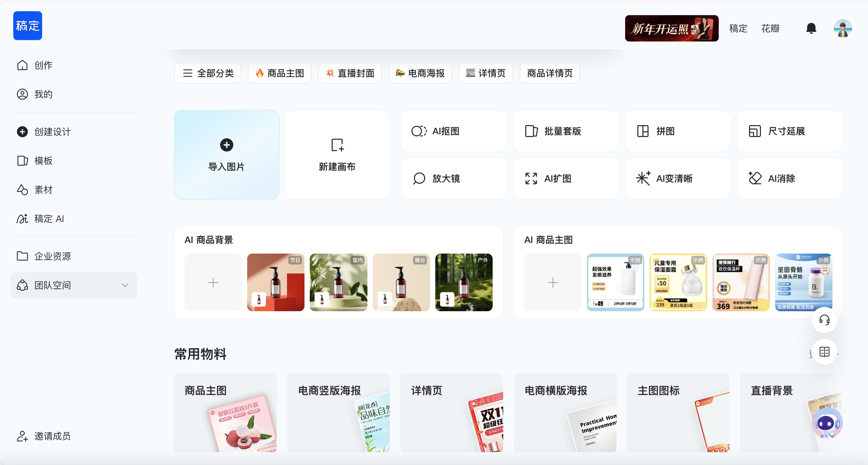The image size is (868, 465).
Task: Click the AI 商品背景 section title
Action: click(x=209, y=240)
